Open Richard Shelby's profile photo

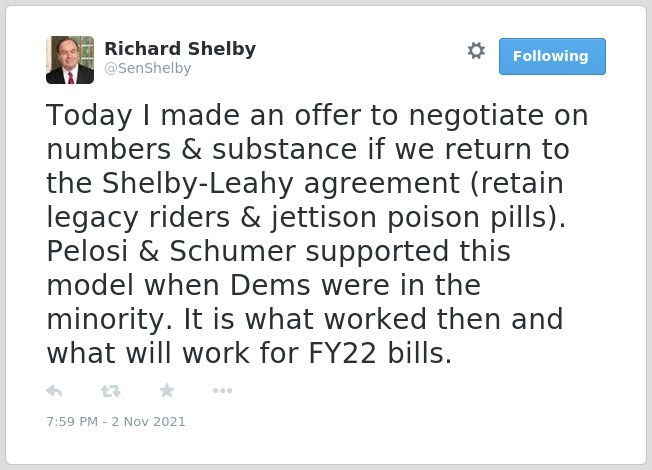(70, 60)
